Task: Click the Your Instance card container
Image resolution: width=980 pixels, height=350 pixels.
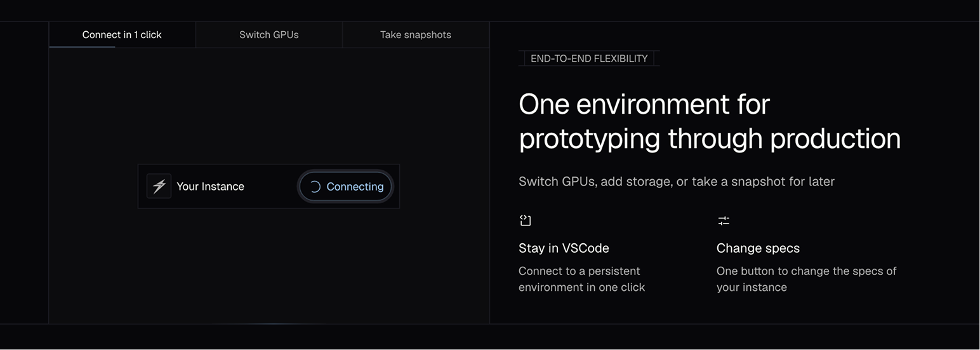Action: pyautogui.click(x=268, y=186)
